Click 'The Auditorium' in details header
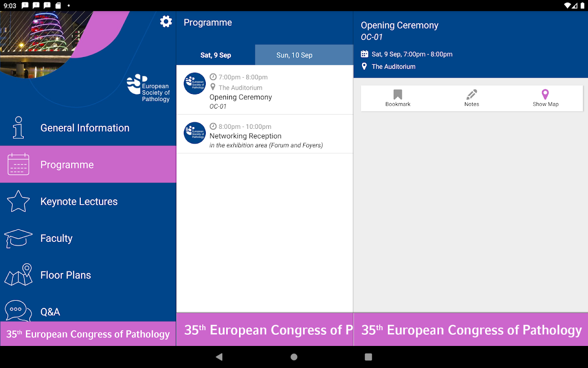The image size is (588, 368). point(394,67)
